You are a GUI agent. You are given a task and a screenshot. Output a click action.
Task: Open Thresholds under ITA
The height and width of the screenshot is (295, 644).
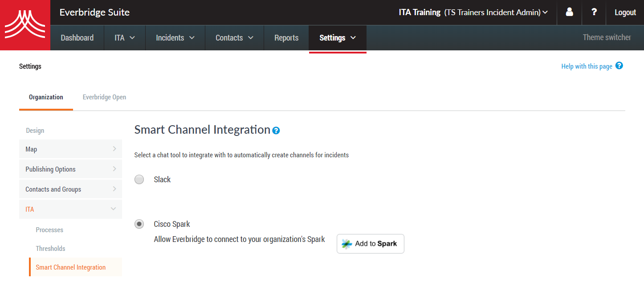point(50,249)
